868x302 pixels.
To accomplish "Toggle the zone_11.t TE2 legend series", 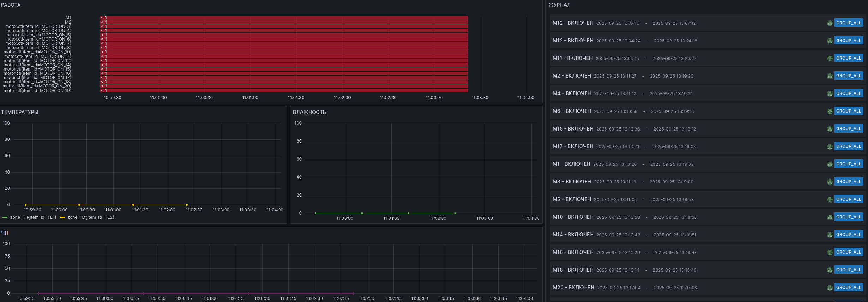I will (x=91, y=217).
